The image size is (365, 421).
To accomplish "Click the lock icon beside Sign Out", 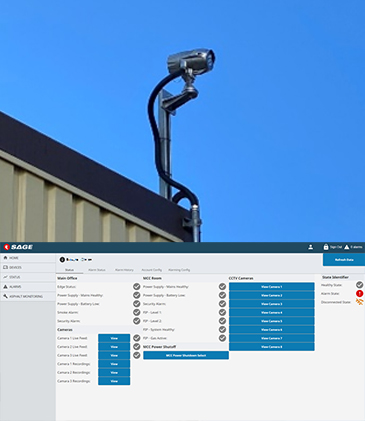I will pyautogui.click(x=326, y=247).
